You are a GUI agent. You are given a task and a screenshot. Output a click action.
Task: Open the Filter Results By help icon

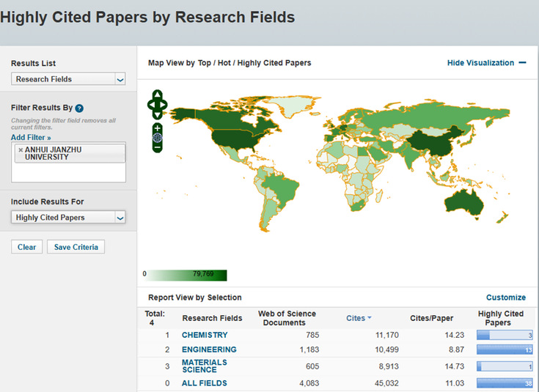(x=79, y=108)
